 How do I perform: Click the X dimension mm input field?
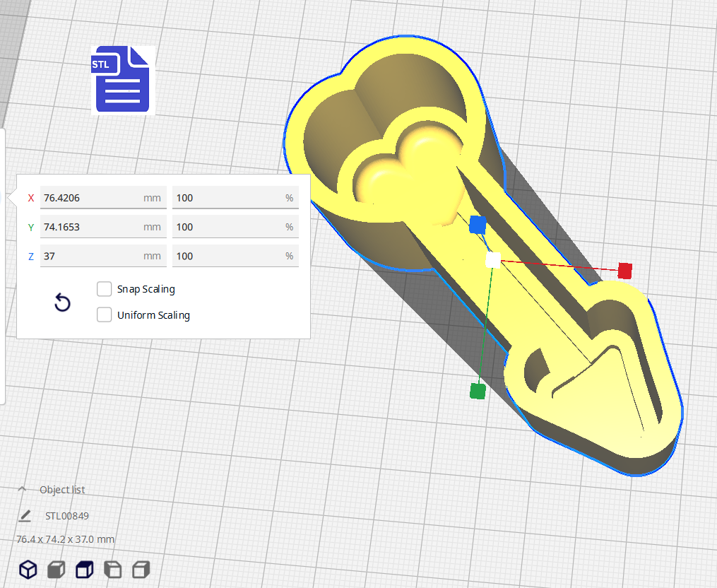click(x=92, y=198)
